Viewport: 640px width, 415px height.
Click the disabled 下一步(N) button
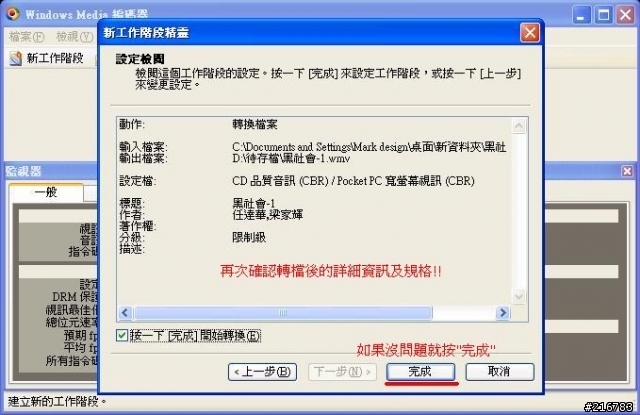pyautogui.click(x=342, y=372)
